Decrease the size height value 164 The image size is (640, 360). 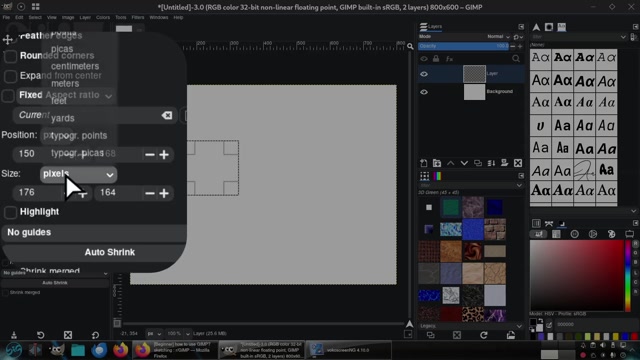click(x=150, y=193)
